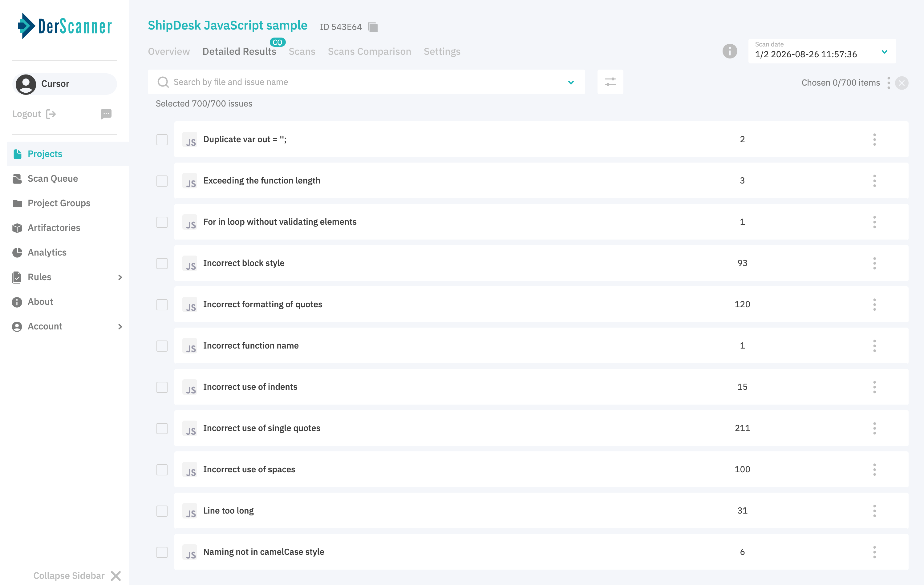Open the Scans Comparison tab

point(369,51)
